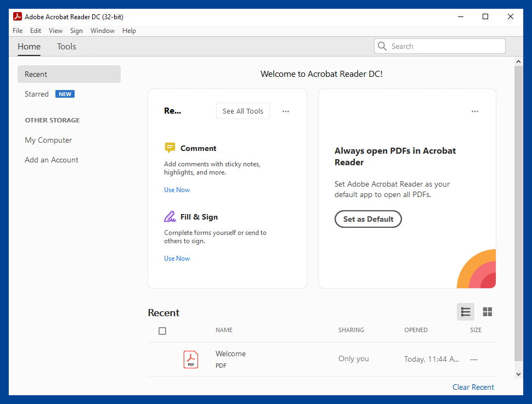Open the Edit menu
532x404 pixels.
pyautogui.click(x=36, y=31)
